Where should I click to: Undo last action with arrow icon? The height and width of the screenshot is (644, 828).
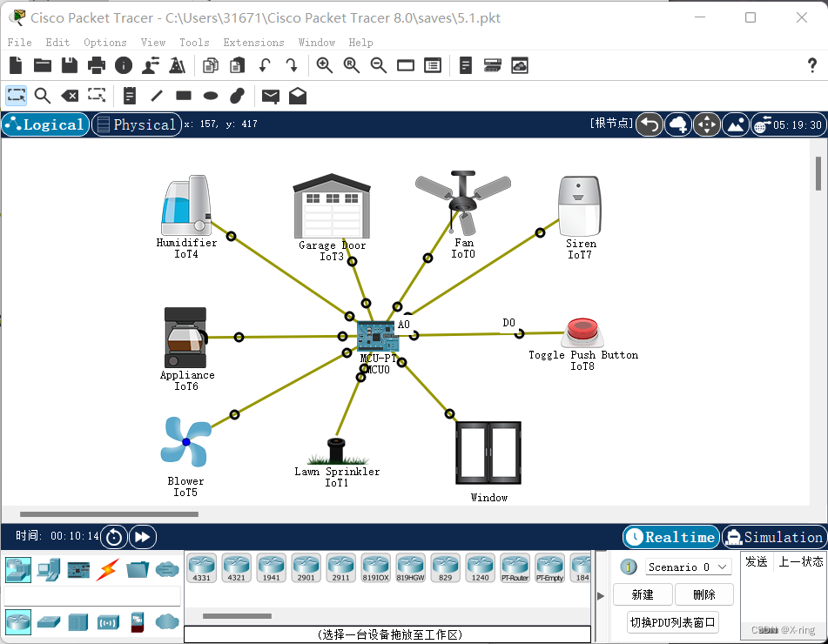click(265, 65)
